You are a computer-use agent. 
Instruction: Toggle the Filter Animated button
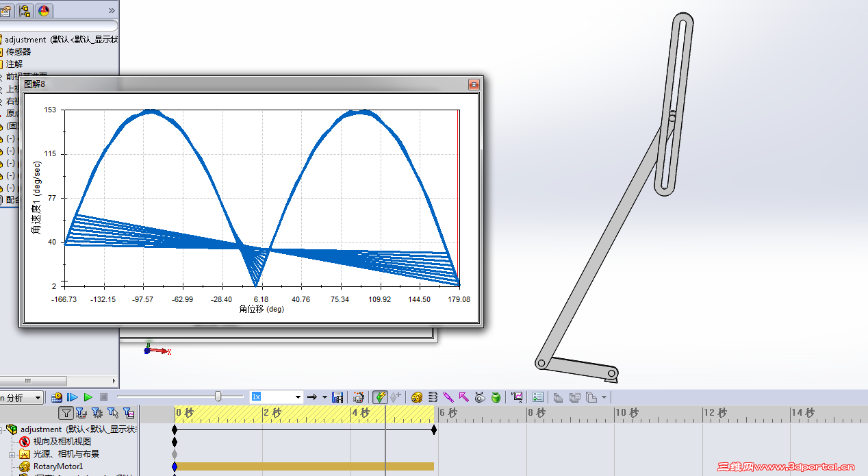click(81, 412)
